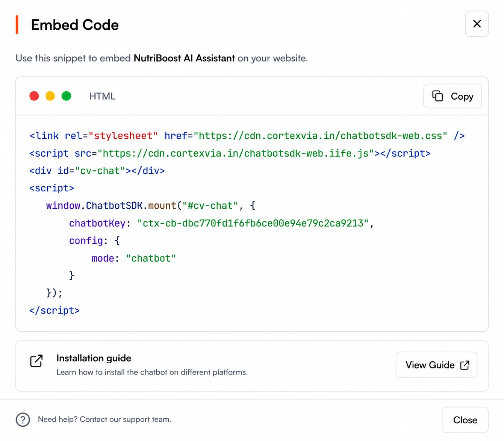Click the Embed Code heading
504x441 pixels.
pos(75,25)
